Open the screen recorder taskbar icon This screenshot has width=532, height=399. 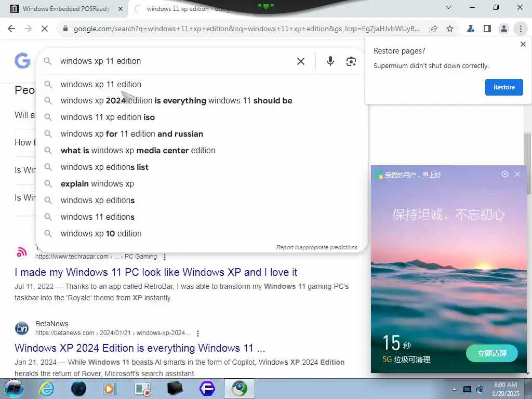[142, 389]
